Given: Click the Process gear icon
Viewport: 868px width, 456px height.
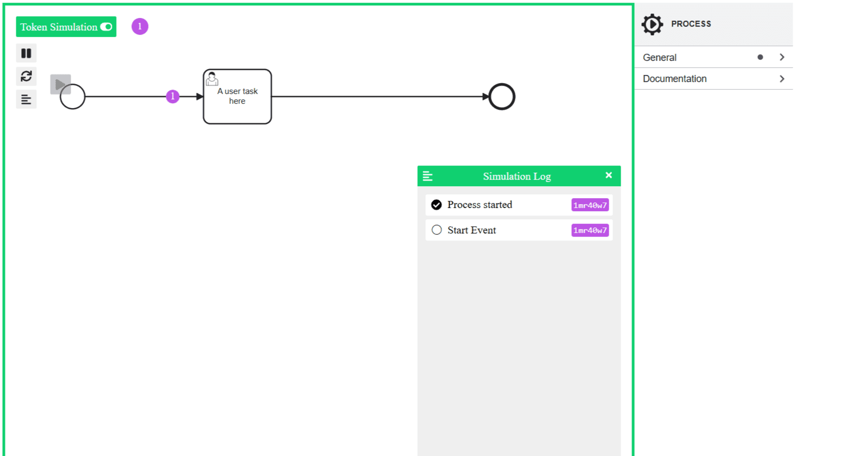Looking at the screenshot, I should pos(652,24).
